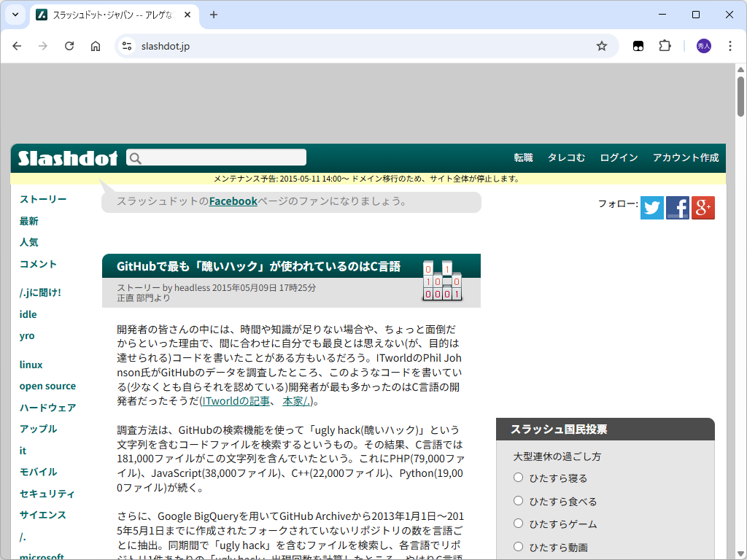
Task: Open the browser extensions puzzle icon
Action: (x=665, y=45)
